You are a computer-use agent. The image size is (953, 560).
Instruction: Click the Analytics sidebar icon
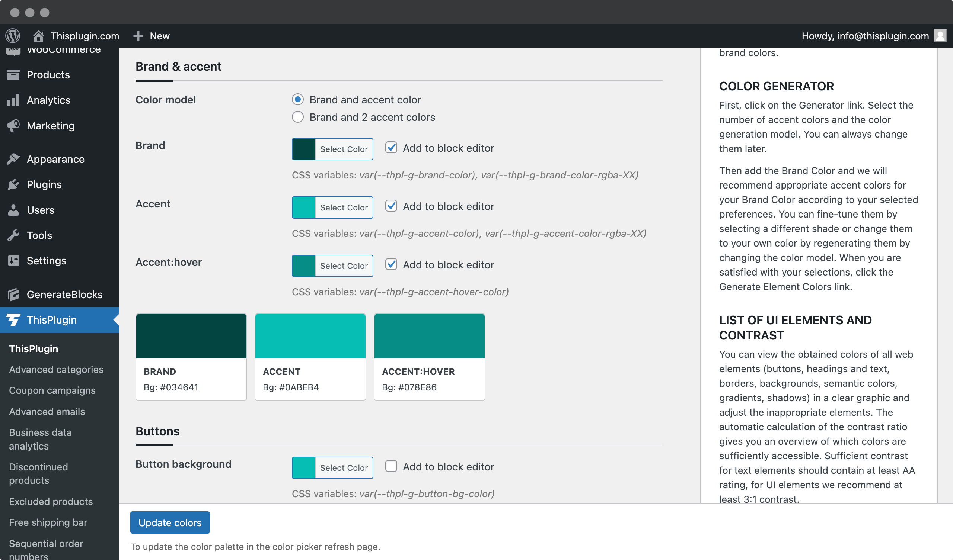[13, 100]
